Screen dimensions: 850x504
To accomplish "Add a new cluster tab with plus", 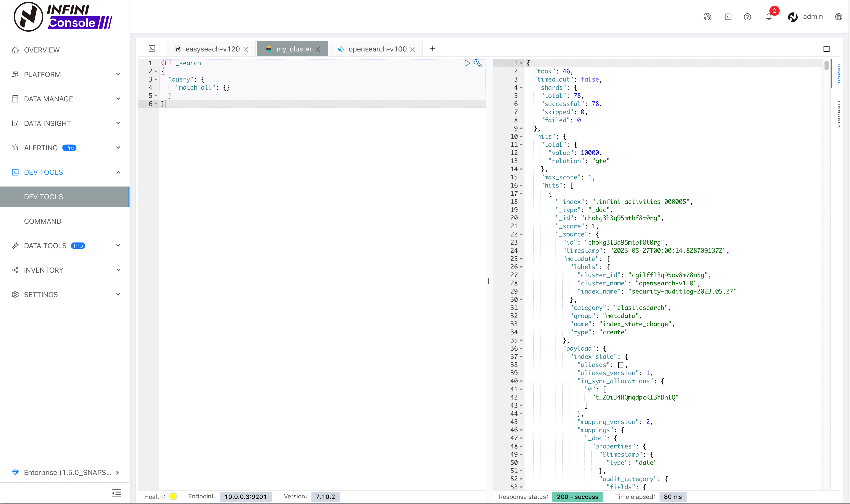I will [x=432, y=49].
